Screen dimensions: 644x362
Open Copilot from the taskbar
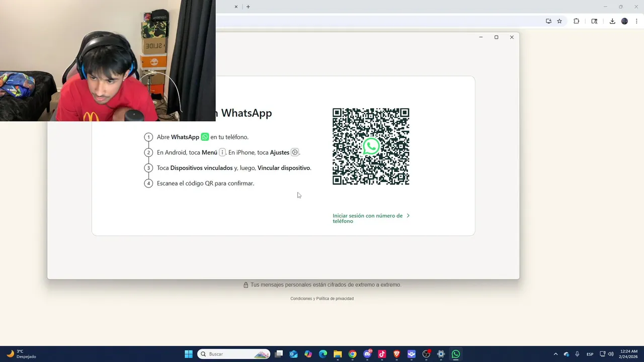point(308,354)
